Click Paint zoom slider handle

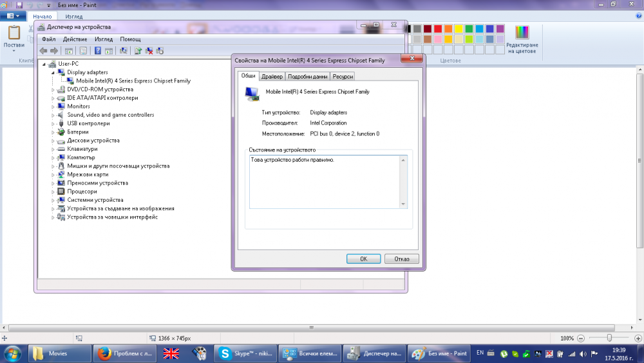(x=609, y=338)
